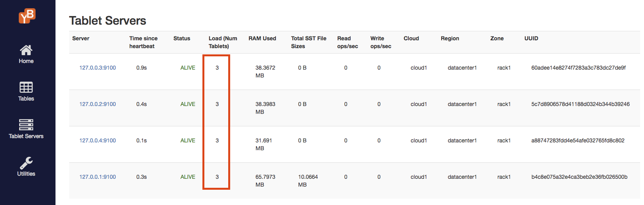Click datacenter1 in the 127.0.0.4:9100 row

(462, 140)
